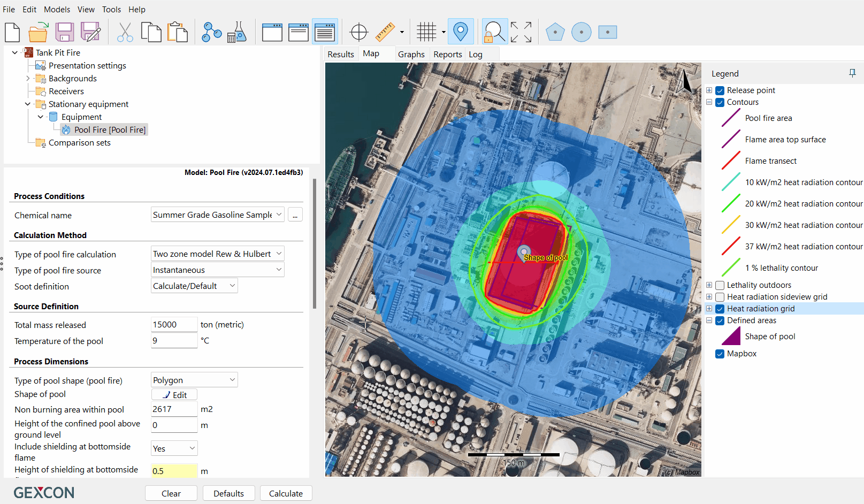
Task: Click the Calculate button
Action: (x=286, y=493)
